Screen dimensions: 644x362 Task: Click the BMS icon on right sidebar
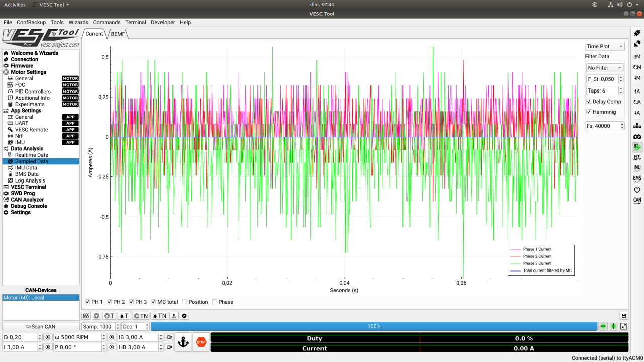pyautogui.click(x=637, y=178)
